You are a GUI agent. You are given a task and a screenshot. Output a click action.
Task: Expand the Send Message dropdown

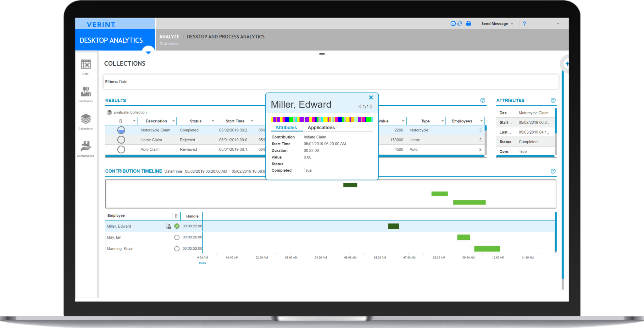[512, 24]
